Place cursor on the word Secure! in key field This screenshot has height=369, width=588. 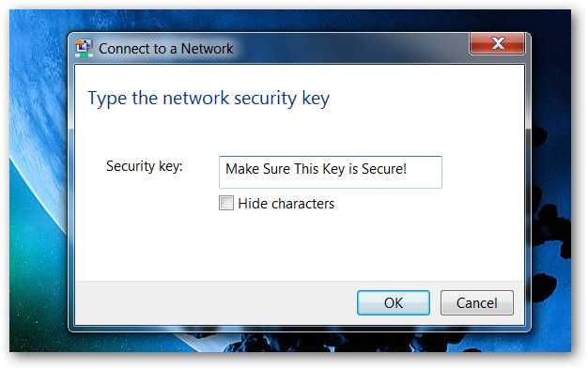tap(383, 169)
